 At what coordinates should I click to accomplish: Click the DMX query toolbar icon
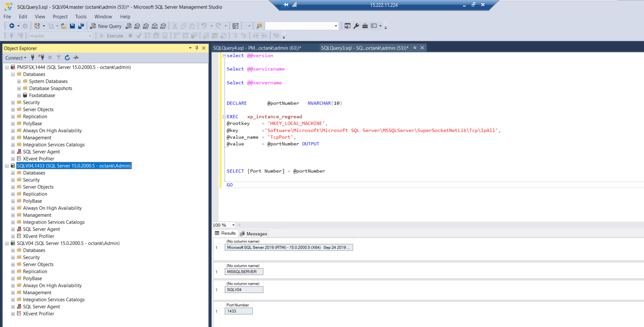146,26
